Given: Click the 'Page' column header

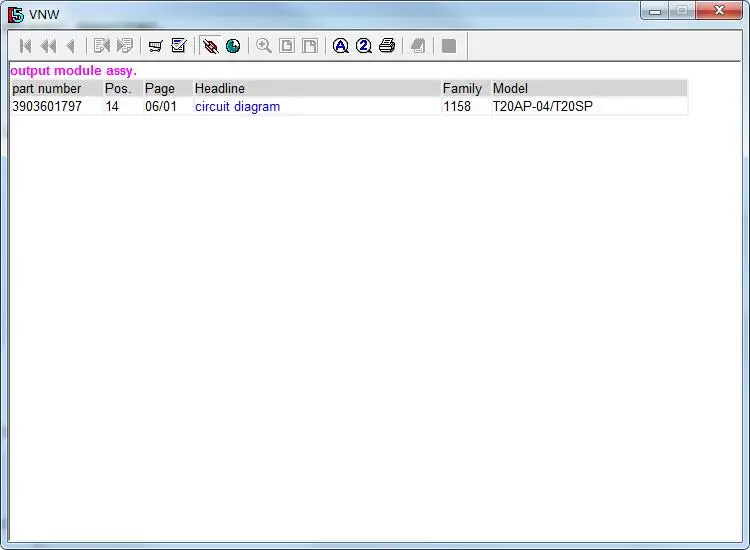Looking at the screenshot, I should [168, 88].
